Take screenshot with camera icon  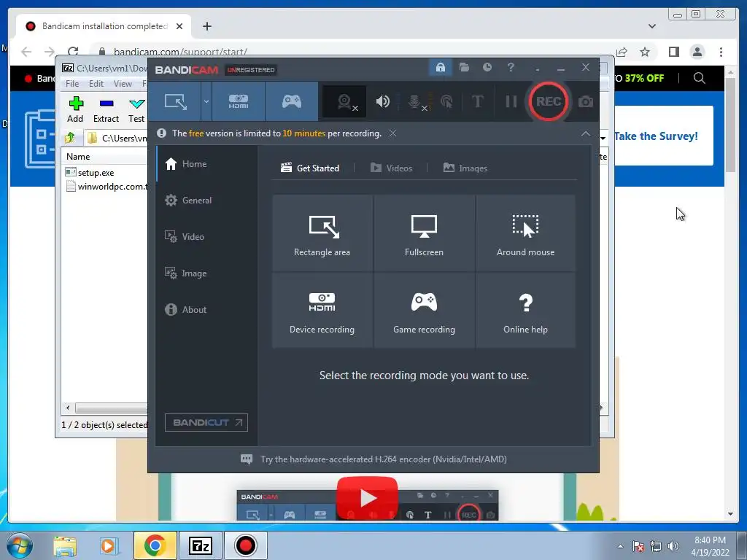586,101
